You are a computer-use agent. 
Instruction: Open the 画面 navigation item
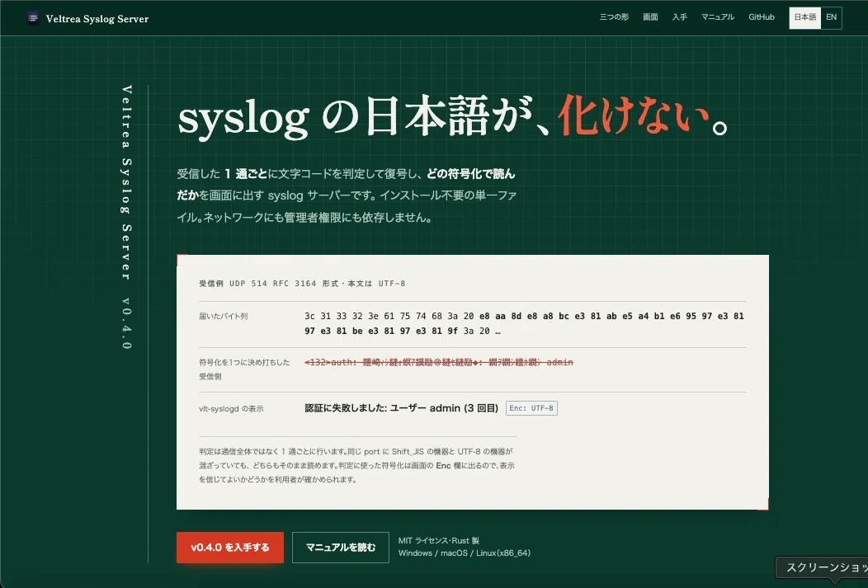click(650, 17)
